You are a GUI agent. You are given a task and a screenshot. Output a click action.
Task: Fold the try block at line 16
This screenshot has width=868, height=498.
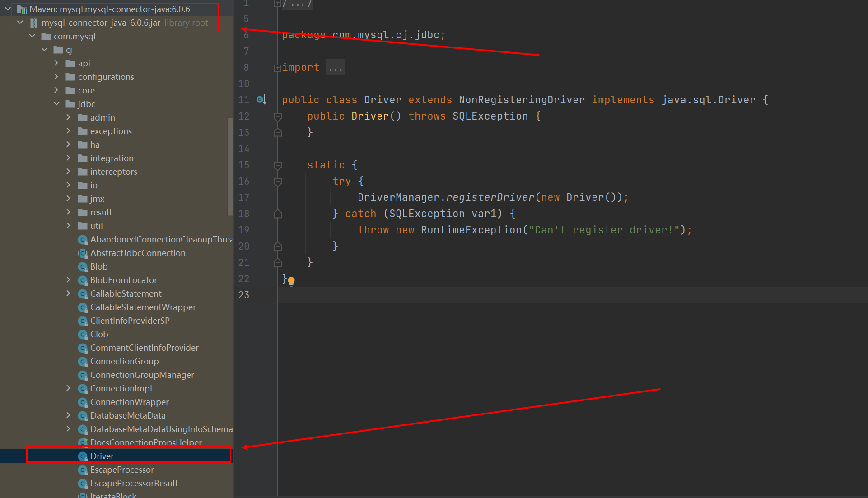pyautogui.click(x=278, y=182)
